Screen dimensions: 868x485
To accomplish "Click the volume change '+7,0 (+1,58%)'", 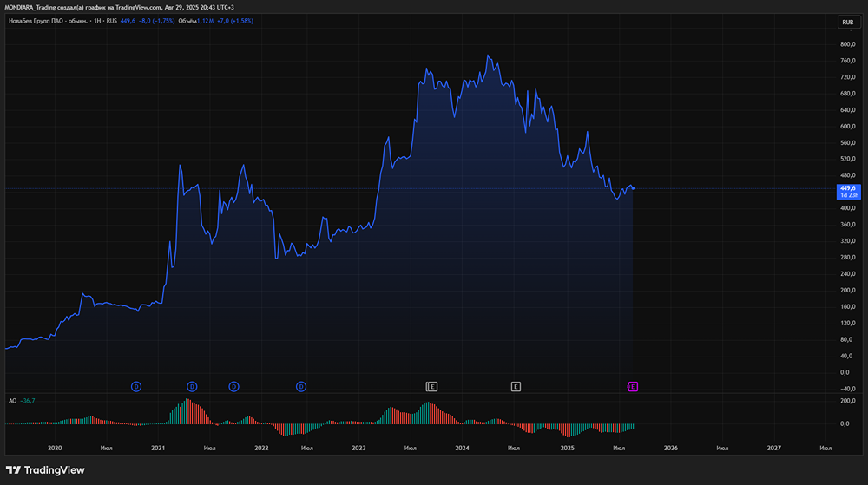I will click(234, 21).
